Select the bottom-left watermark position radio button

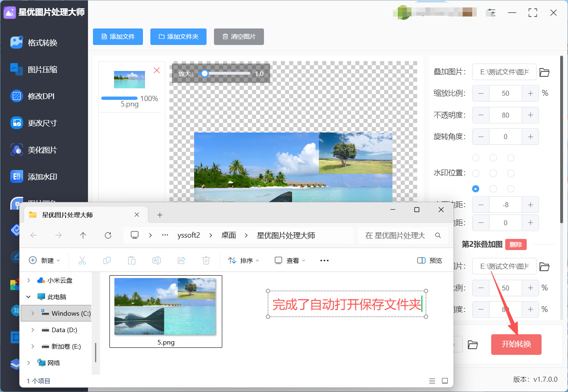click(475, 189)
